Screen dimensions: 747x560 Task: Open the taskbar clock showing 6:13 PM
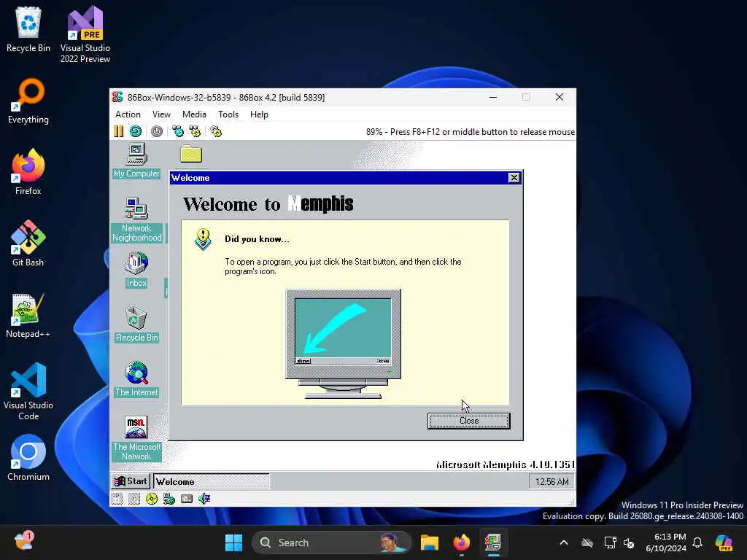coord(667,542)
